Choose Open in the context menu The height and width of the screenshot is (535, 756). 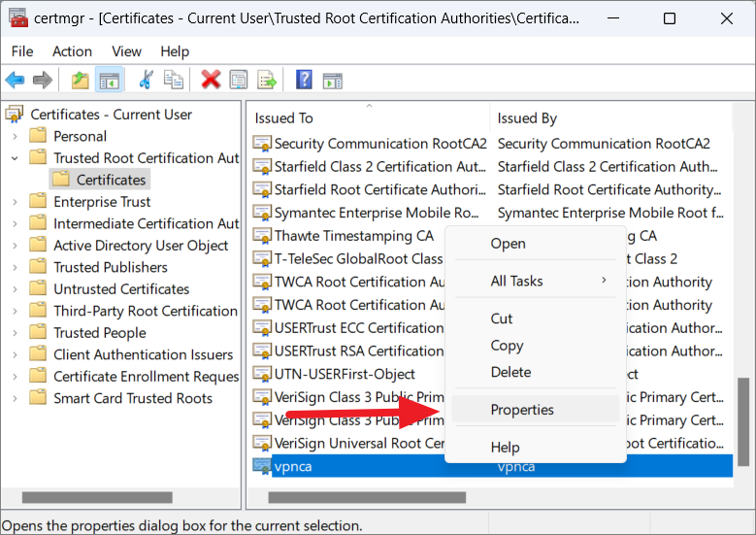(x=535, y=244)
